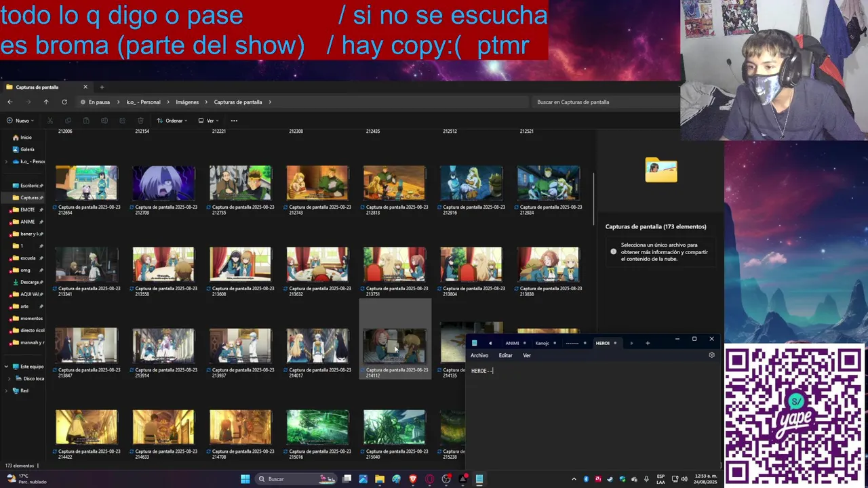Close the Capturas de pantalla tab
This screenshot has height=488, width=868.
coord(85,87)
